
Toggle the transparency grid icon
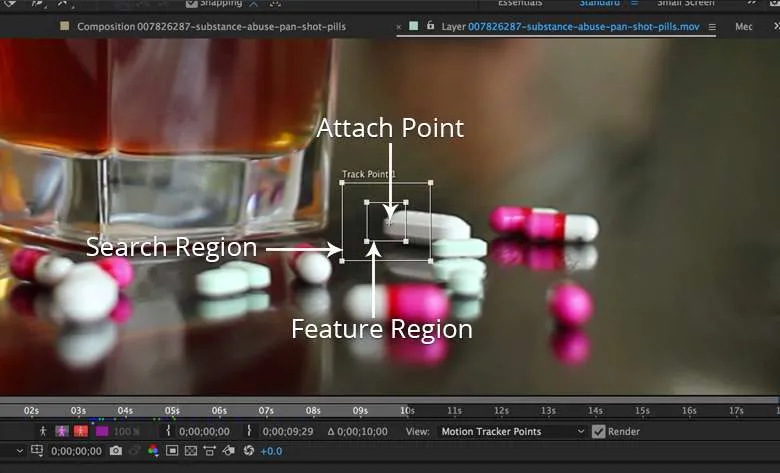(x=191, y=452)
